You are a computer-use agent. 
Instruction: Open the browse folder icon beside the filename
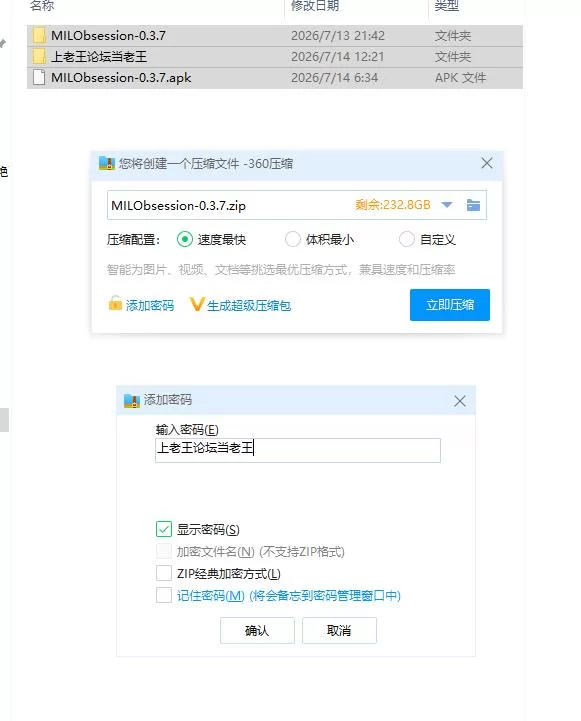point(473,205)
